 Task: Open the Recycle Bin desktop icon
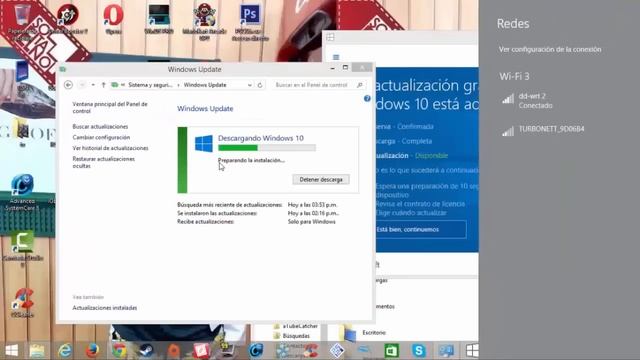point(22,16)
